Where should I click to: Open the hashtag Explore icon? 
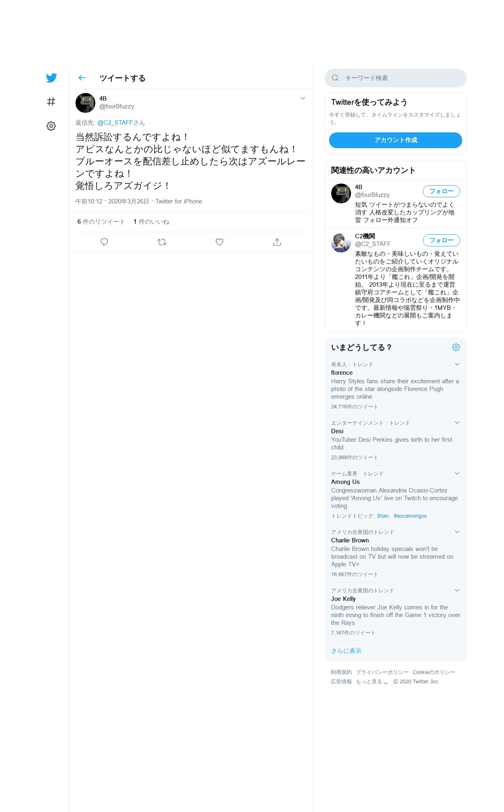pyautogui.click(x=51, y=101)
